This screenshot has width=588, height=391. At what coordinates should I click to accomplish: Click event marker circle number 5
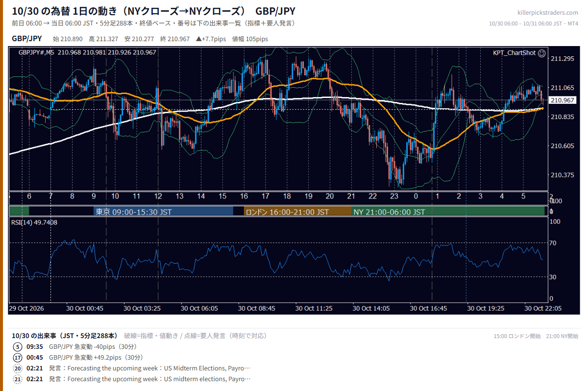coord(18,346)
